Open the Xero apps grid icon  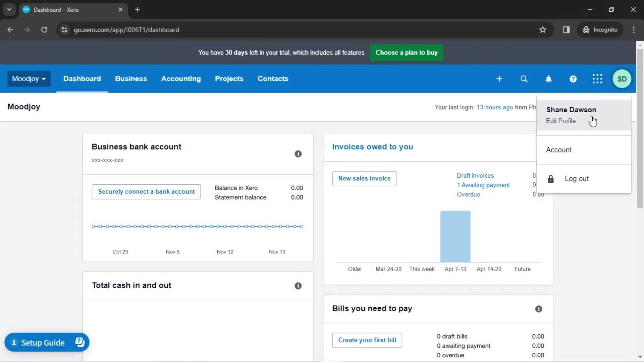pyautogui.click(x=597, y=79)
